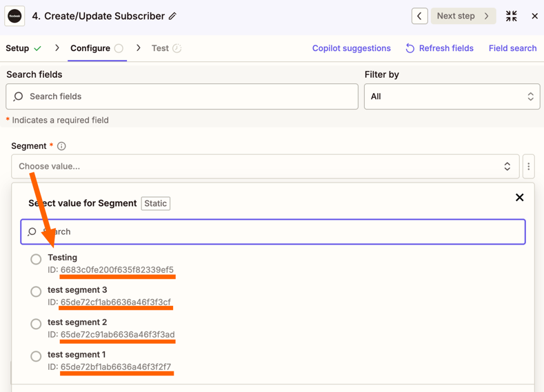Click the Next step button
The image size is (544, 392).
point(463,16)
